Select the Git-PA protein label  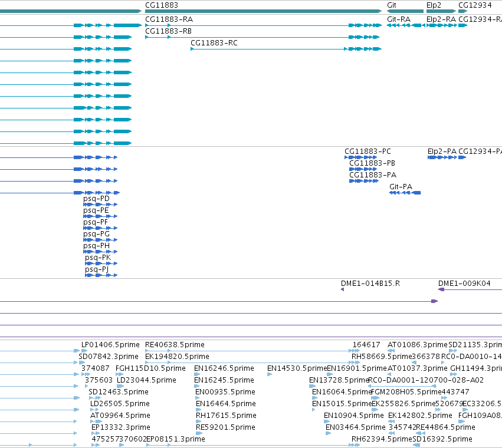click(x=401, y=186)
